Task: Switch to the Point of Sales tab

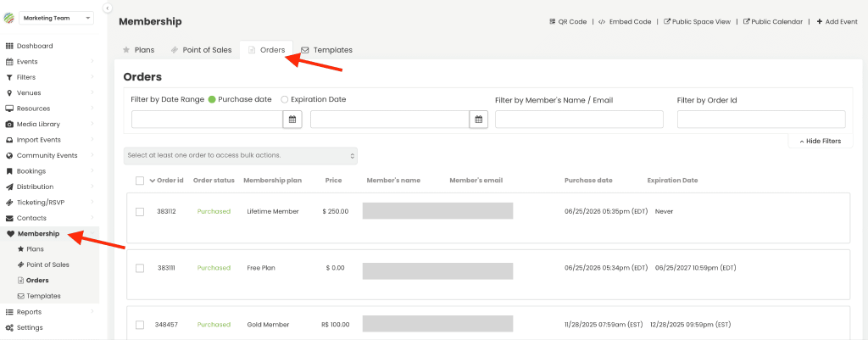Action: 201,50
